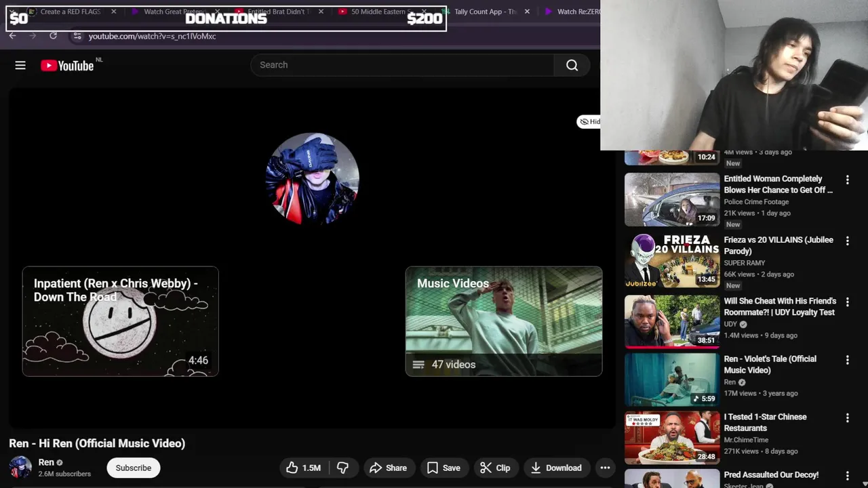Click title 'Frieza vs 20 VILLAINS (Jubilee Parody)'
Screen dimensions: 868x488
point(778,245)
